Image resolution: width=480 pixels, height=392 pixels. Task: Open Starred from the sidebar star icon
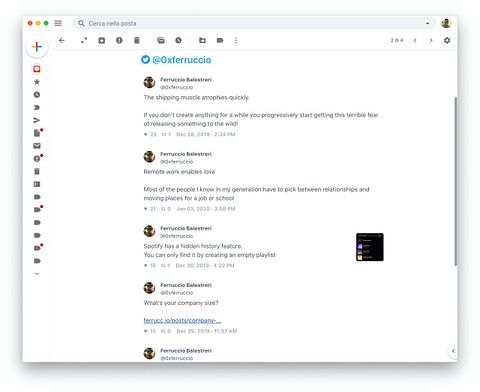(x=37, y=82)
